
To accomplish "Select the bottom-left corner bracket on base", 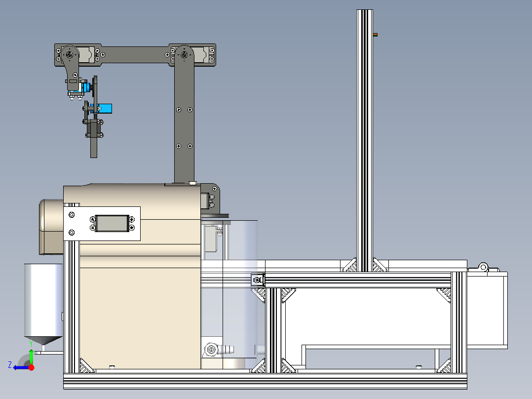I will (x=85, y=366).
